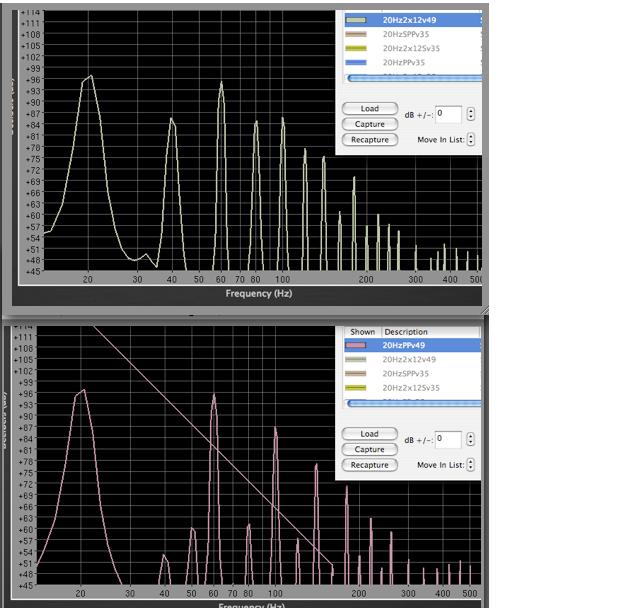Click the dB +/- stepper in upper panel

pyautogui.click(x=471, y=114)
